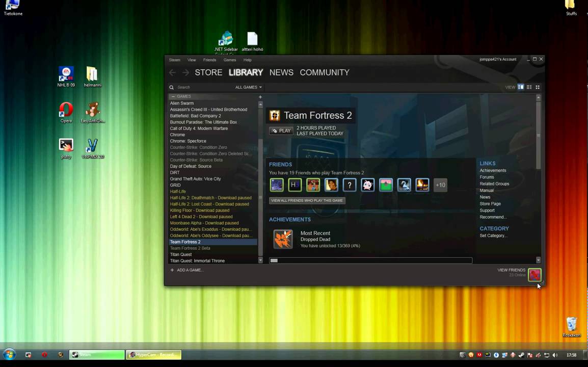Select Left 4 Dead 2 - Download paused
The image size is (588, 367).
(213, 217)
